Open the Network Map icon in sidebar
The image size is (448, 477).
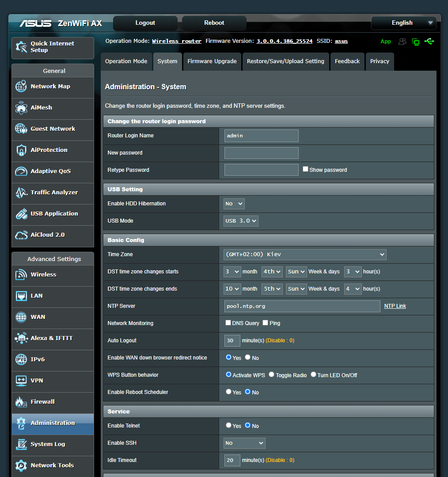click(21, 87)
